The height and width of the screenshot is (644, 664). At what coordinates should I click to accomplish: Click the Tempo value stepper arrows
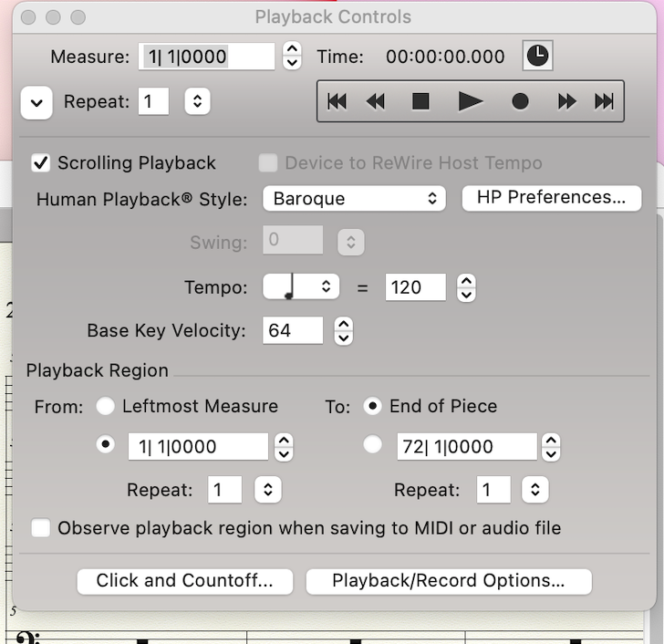coord(466,287)
